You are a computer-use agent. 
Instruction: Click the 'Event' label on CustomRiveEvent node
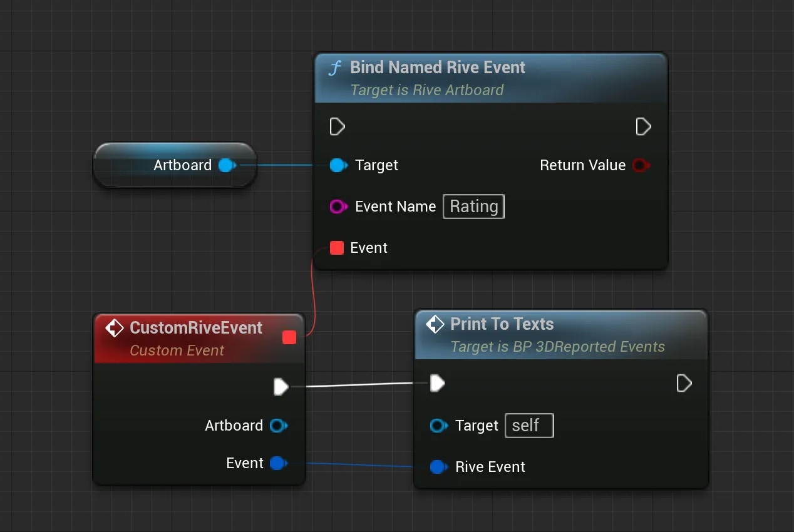pyautogui.click(x=245, y=463)
